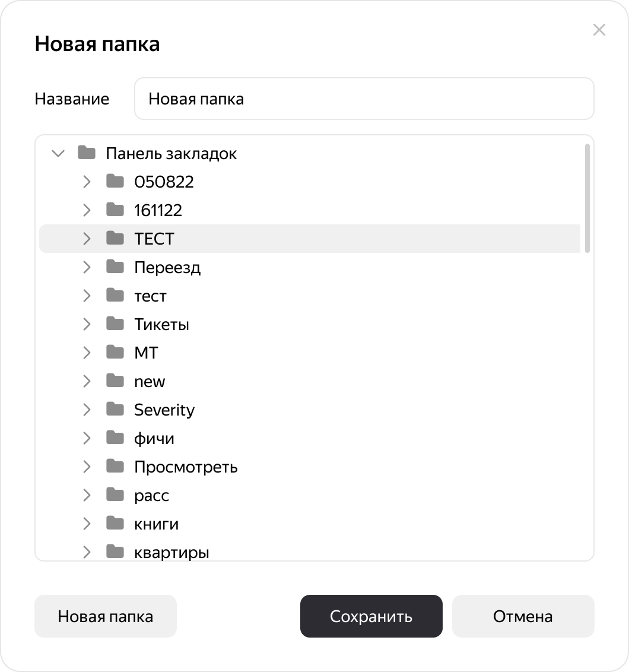Screen dimensions: 629x672
Task: Collapse the Панель закладок tree root
Action: [x=58, y=153]
